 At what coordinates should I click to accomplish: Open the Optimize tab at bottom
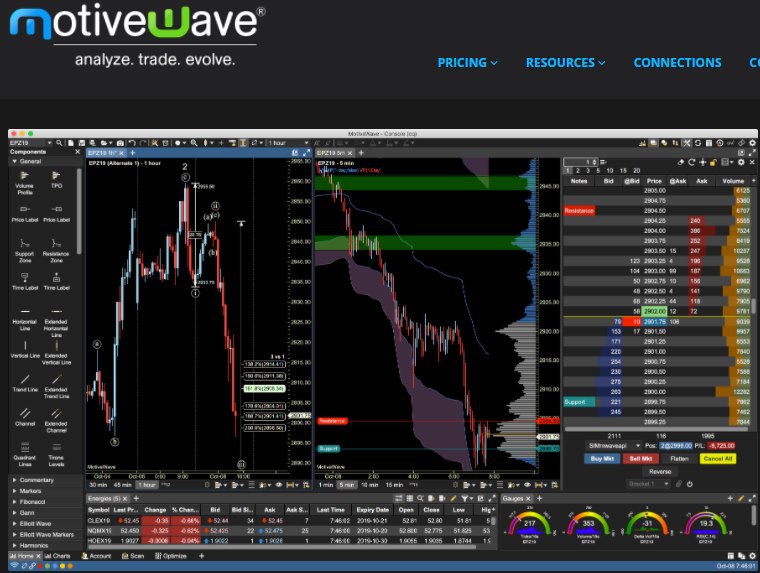pyautogui.click(x=170, y=556)
